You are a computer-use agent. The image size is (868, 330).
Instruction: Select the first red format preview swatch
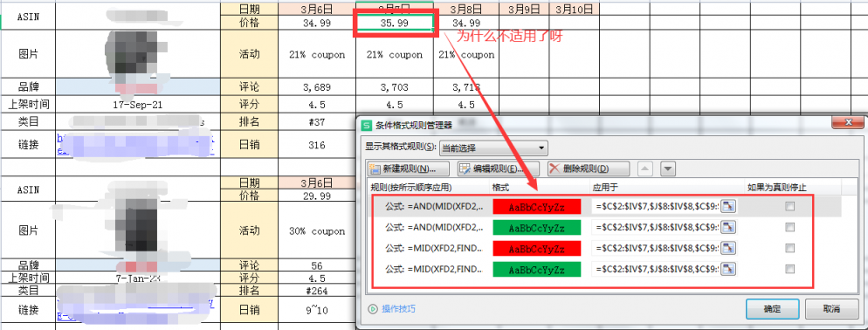(x=536, y=207)
